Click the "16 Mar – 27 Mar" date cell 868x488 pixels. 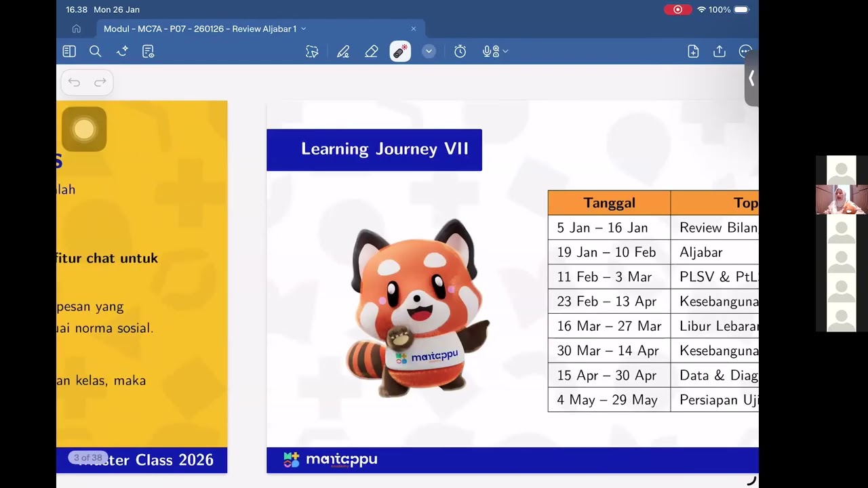pos(609,326)
